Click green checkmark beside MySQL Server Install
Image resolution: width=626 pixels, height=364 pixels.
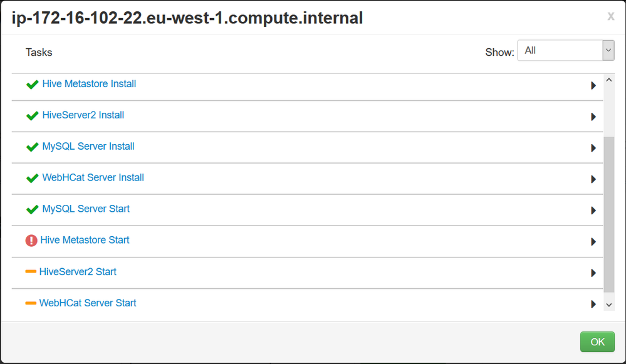pyautogui.click(x=32, y=147)
